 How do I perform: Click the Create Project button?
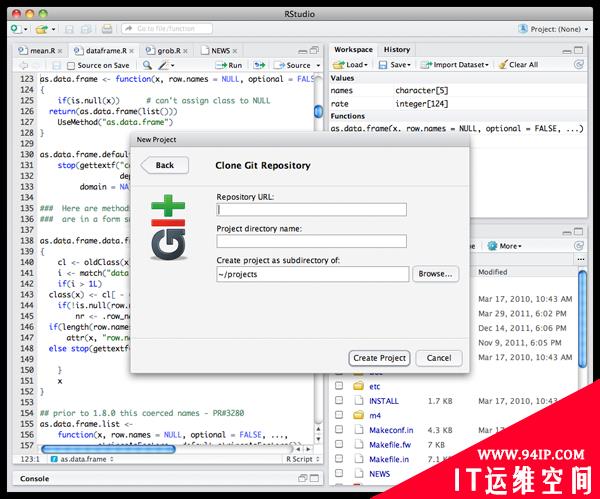[x=379, y=358]
